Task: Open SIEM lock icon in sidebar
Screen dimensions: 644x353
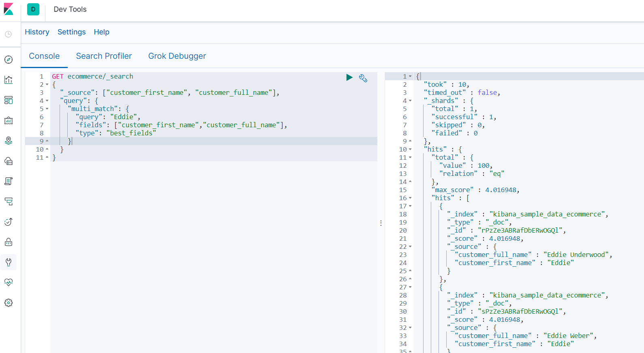Action: 9,242
